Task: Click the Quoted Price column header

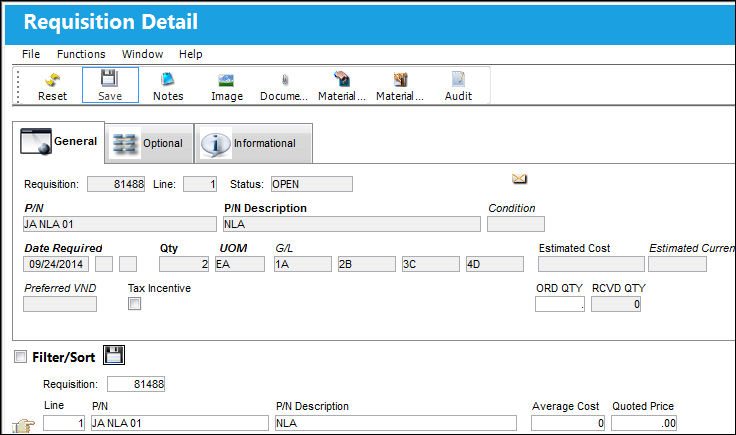Action: coord(643,406)
